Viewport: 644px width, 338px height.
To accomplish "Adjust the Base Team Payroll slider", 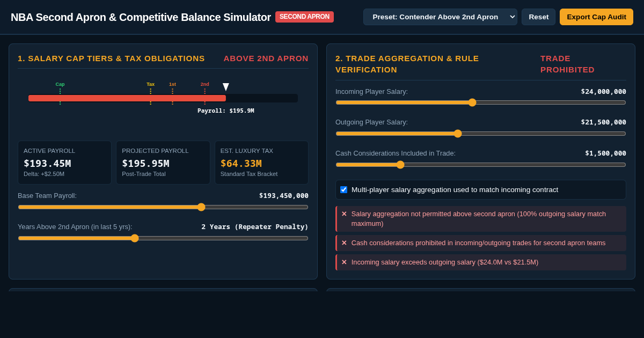I will (x=163, y=207).
